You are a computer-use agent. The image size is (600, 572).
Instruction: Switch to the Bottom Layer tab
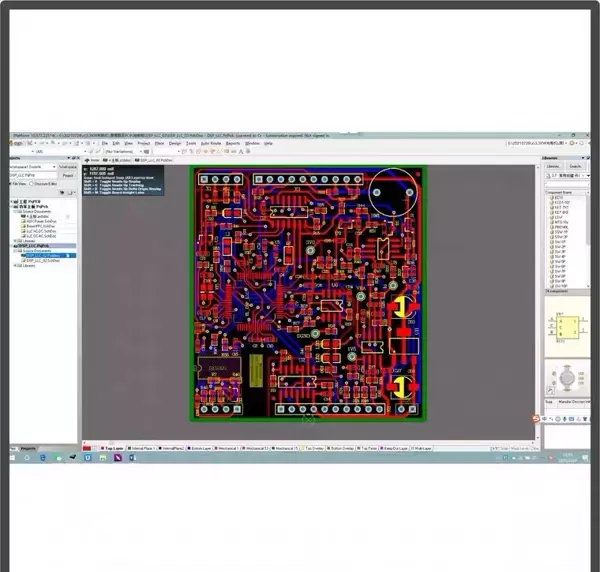pos(191,448)
